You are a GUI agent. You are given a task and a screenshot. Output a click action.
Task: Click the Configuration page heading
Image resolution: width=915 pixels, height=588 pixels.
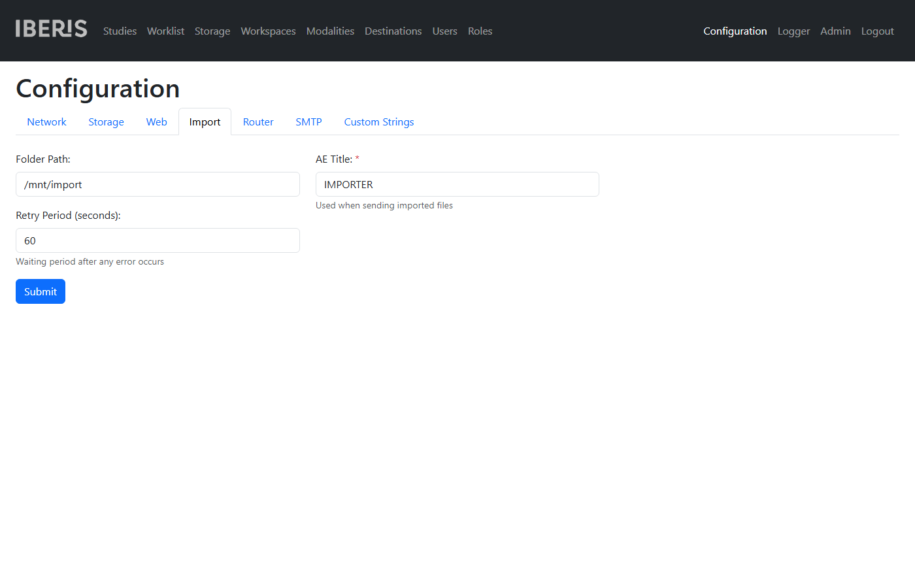(97, 88)
